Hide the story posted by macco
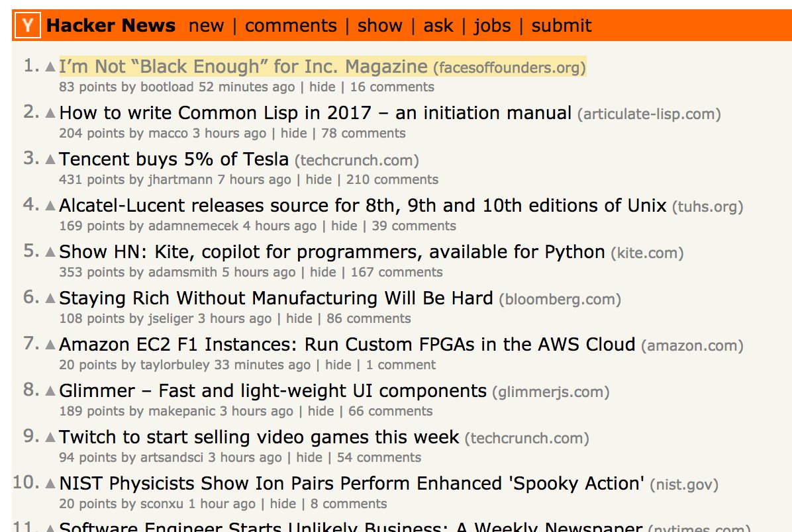The height and width of the screenshot is (532, 792). (x=293, y=133)
